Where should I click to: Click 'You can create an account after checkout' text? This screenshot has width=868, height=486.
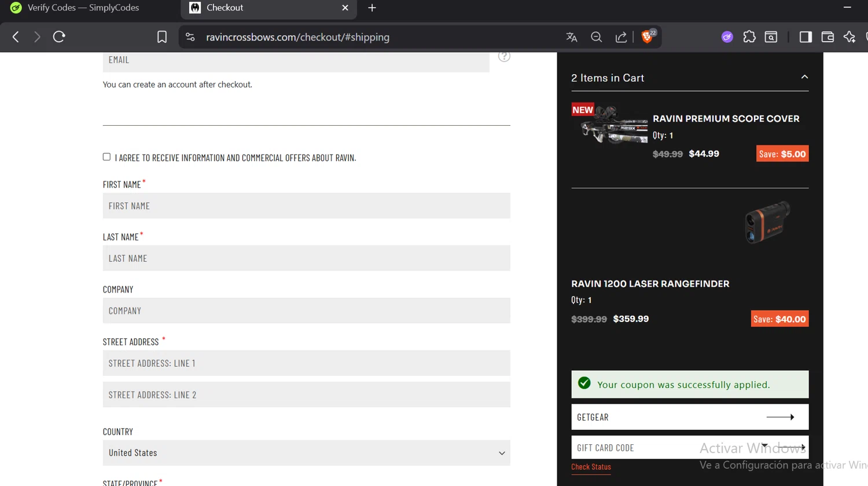coord(178,85)
